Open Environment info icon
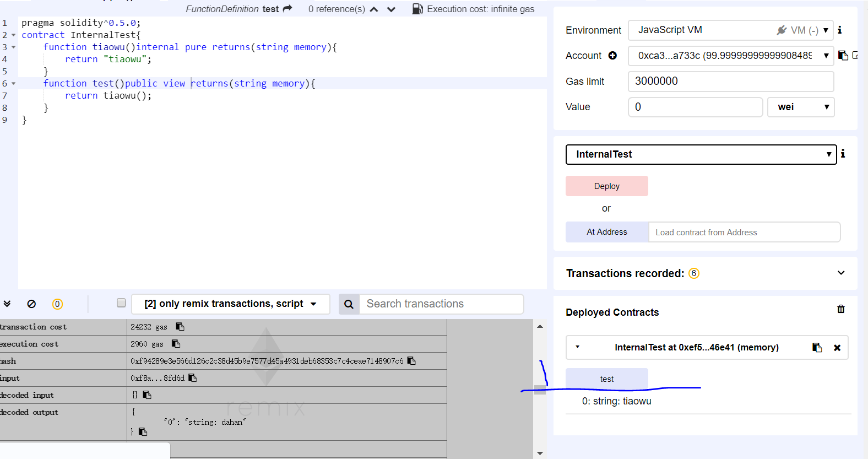The width and height of the screenshot is (868, 459). (x=840, y=30)
